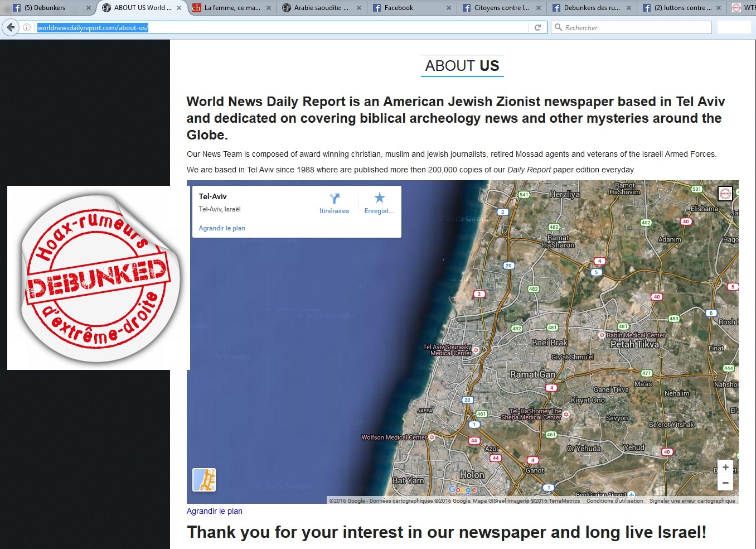Close the La femme, ce ma... tab
Image resolution: width=756 pixels, height=549 pixels.
click(x=269, y=8)
